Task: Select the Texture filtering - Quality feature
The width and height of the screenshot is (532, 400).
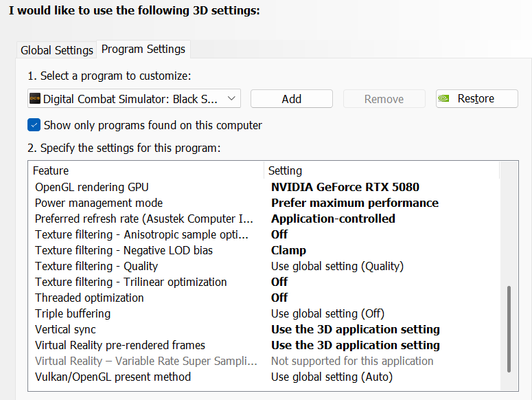Action: [96, 266]
